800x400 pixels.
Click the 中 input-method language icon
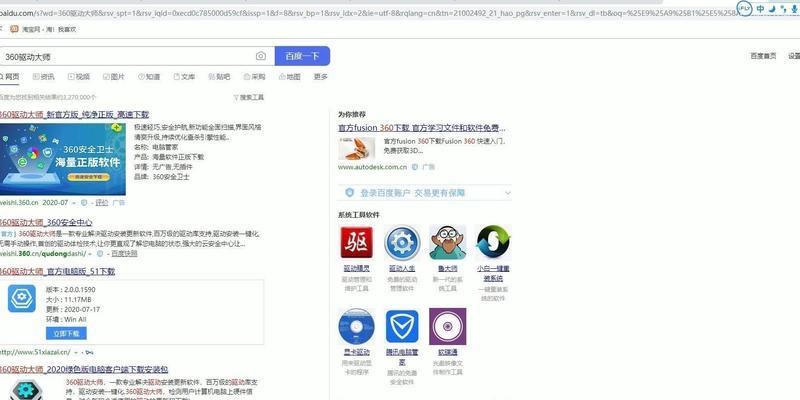pos(761,9)
